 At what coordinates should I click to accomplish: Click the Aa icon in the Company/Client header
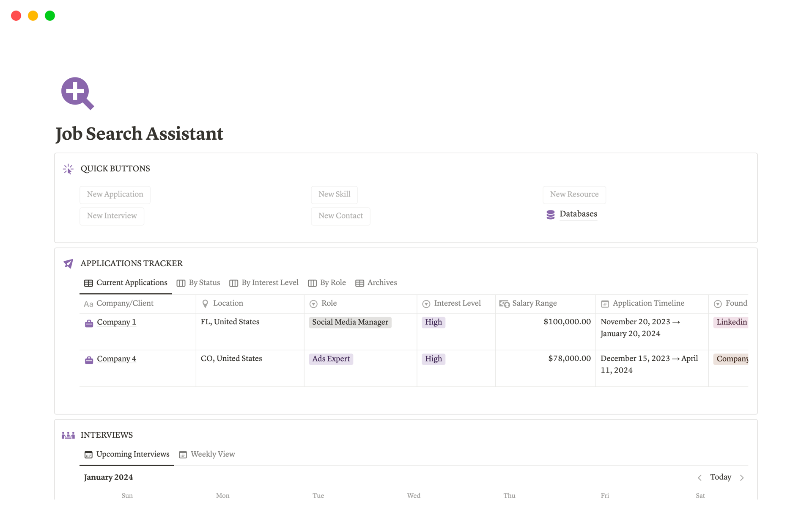[x=88, y=304]
